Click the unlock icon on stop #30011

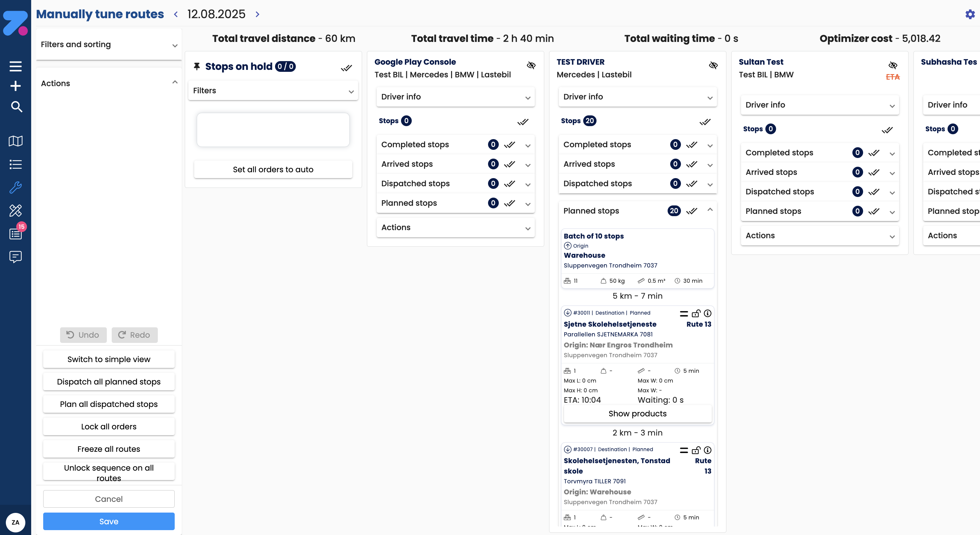[x=696, y=313]
